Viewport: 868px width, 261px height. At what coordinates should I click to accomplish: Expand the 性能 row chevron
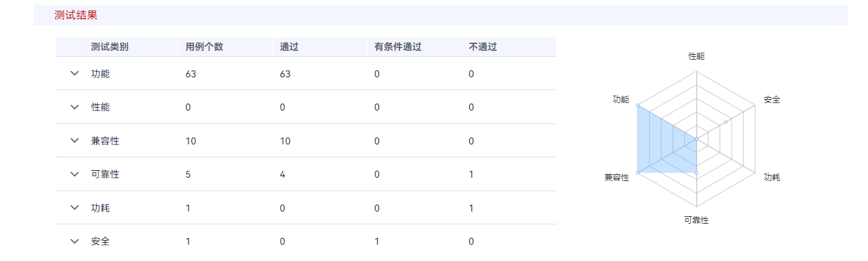tap(75, 107)
